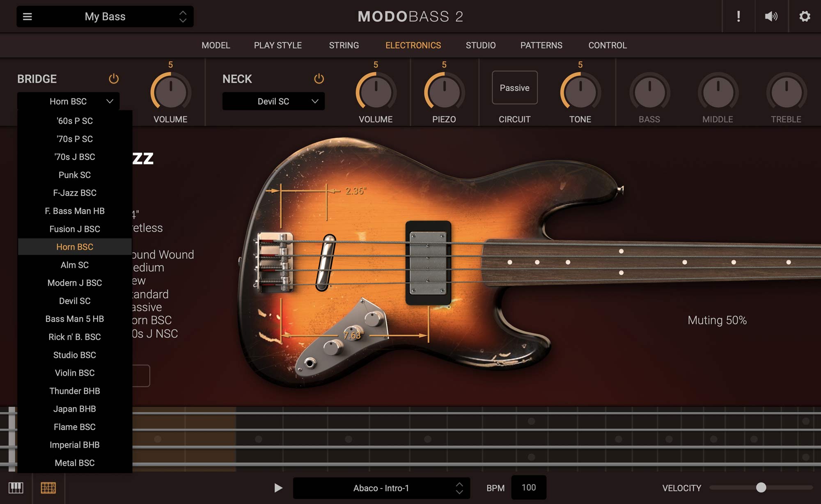Switch to the STUDIO tab

(481, 45)
